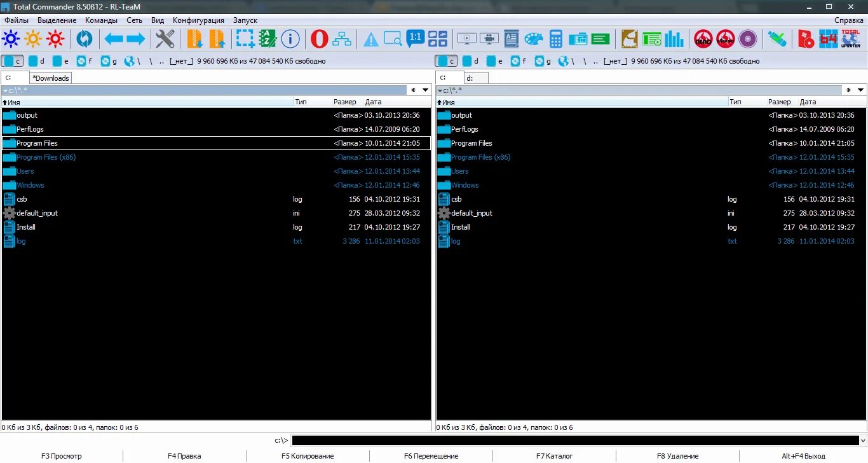Open the Справка menu

click(849, 20)
